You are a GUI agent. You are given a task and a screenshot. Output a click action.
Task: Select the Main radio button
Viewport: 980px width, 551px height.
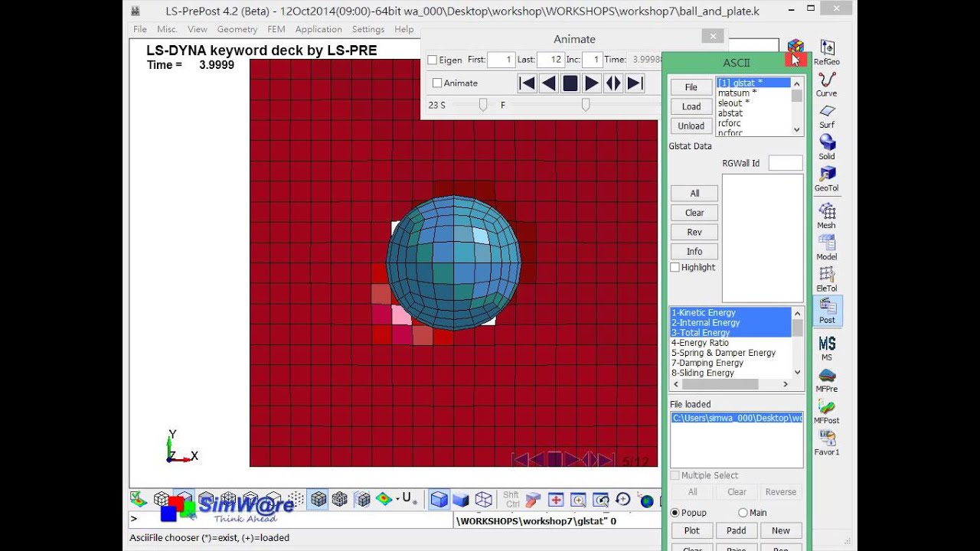tap(743, 513)
